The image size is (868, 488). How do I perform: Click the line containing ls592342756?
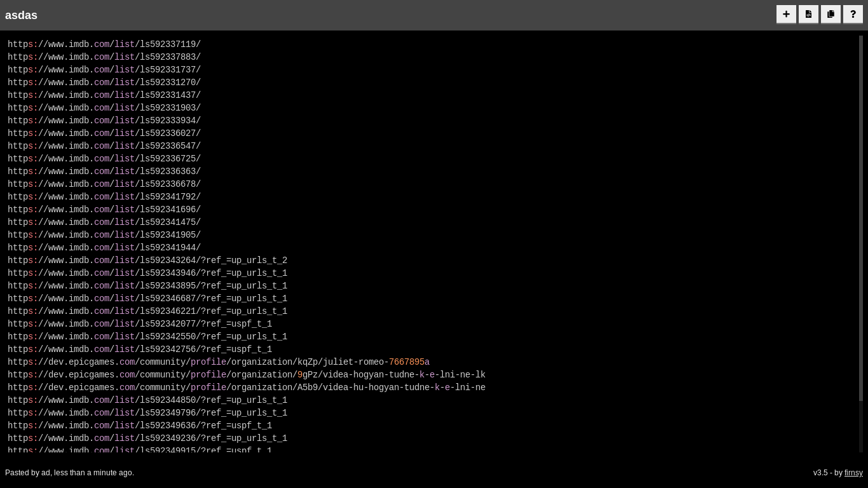point(140,349)
